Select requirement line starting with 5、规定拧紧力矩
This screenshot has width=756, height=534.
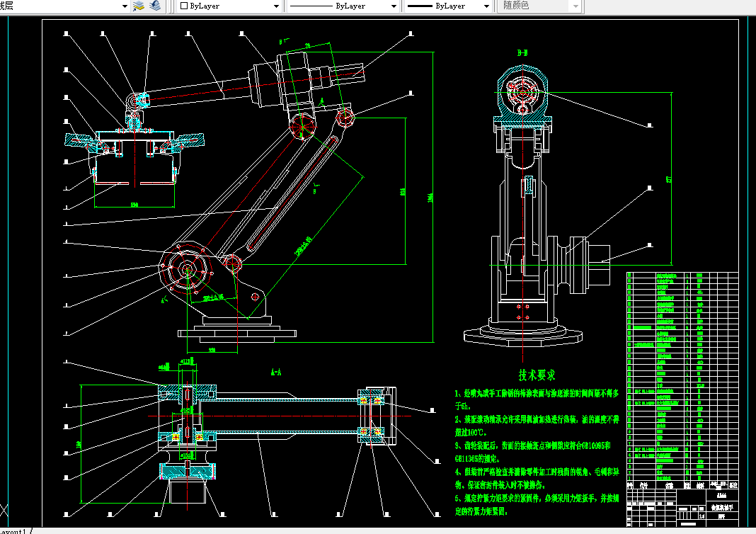pos(537,499)
